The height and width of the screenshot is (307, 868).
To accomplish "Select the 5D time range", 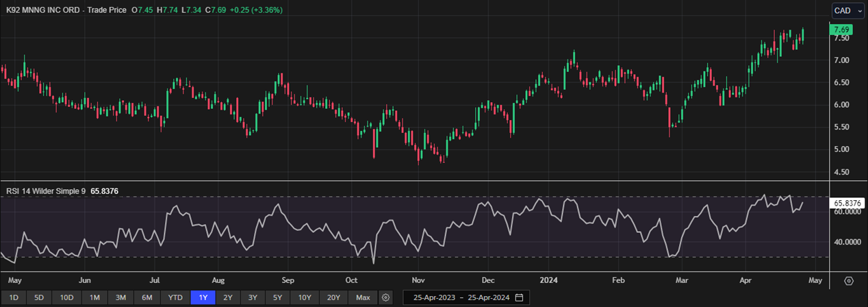I will [x=39, y=297].
